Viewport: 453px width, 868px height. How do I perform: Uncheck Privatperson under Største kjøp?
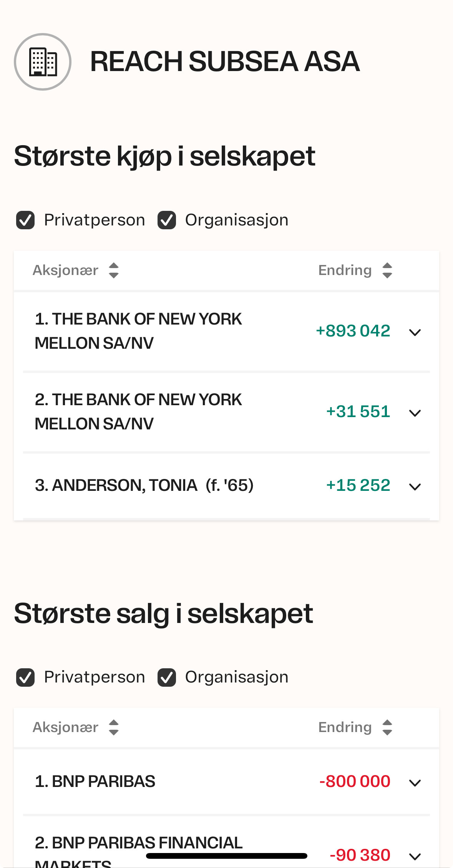25,220
